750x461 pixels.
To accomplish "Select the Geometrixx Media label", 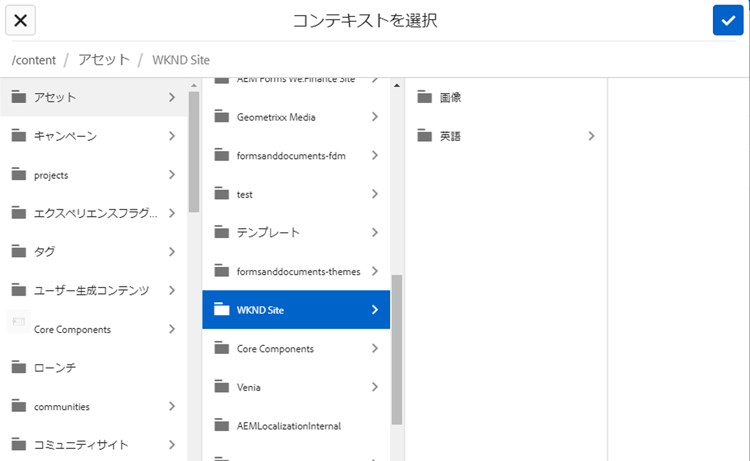I will pos(276,117).
